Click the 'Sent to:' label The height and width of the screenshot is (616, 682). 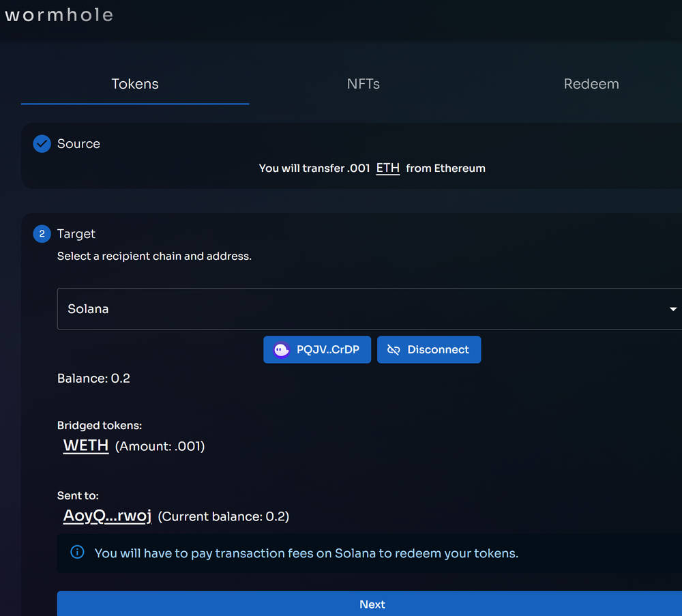tap(78, 495)
